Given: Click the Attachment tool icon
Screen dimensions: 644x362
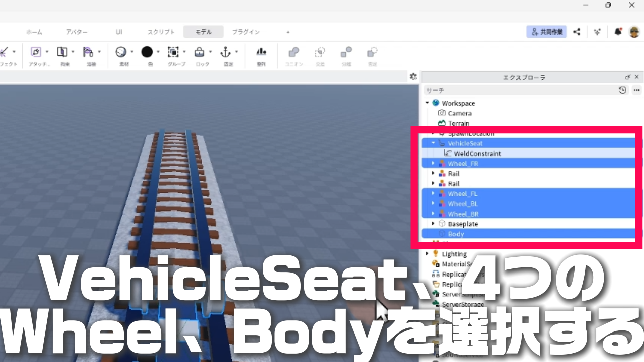Looking at the screenshot, I should coord(36,52).
